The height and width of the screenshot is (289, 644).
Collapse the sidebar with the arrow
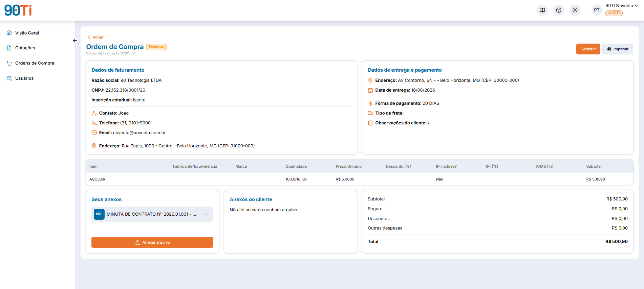coord(75,40)
